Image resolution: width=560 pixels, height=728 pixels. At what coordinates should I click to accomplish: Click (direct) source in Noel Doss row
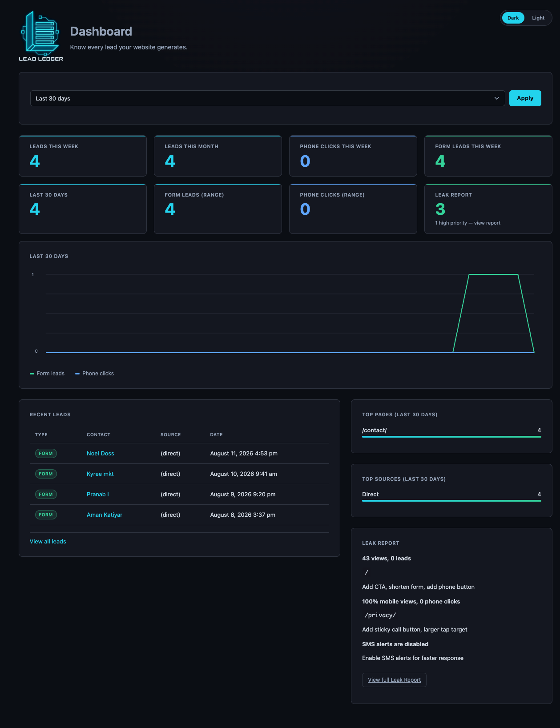[170, 453]
